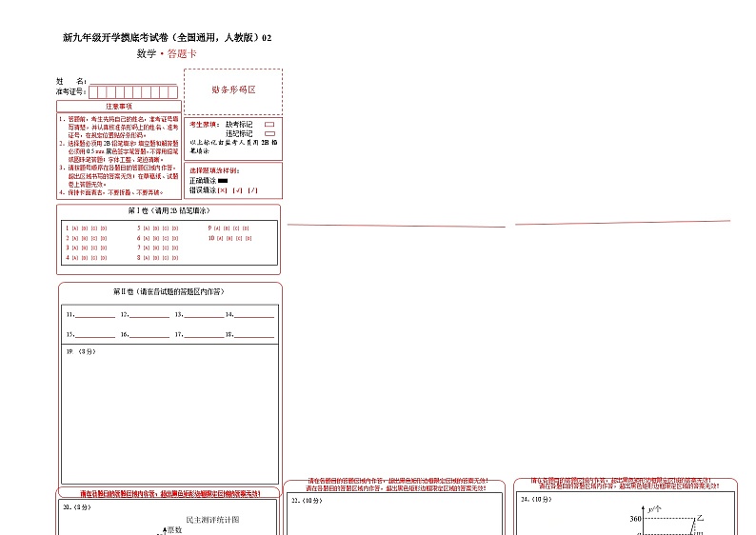The height and width of the screenshot is (535, 756).
Task: Click inside the question 19 answer area
Action: coord(169,414)
